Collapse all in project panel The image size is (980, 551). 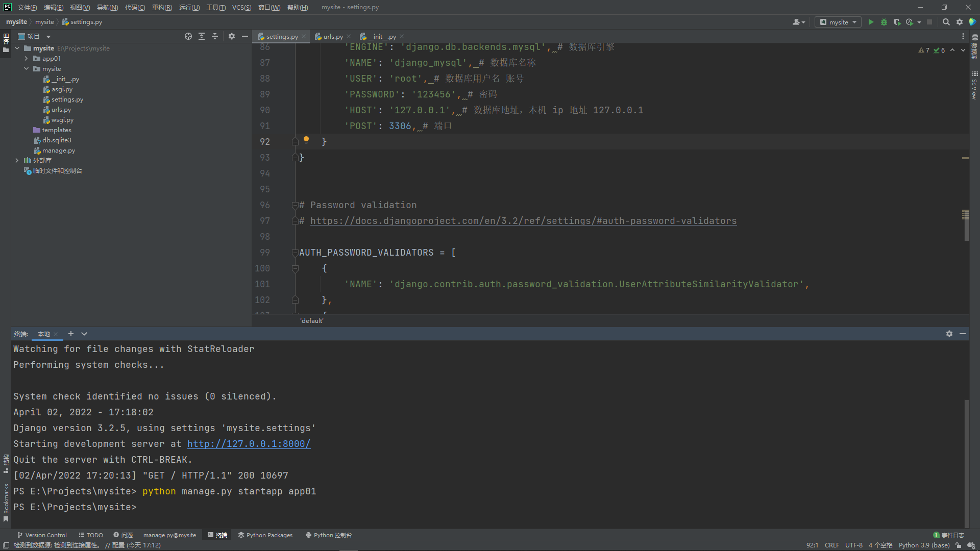pos(215,36)
